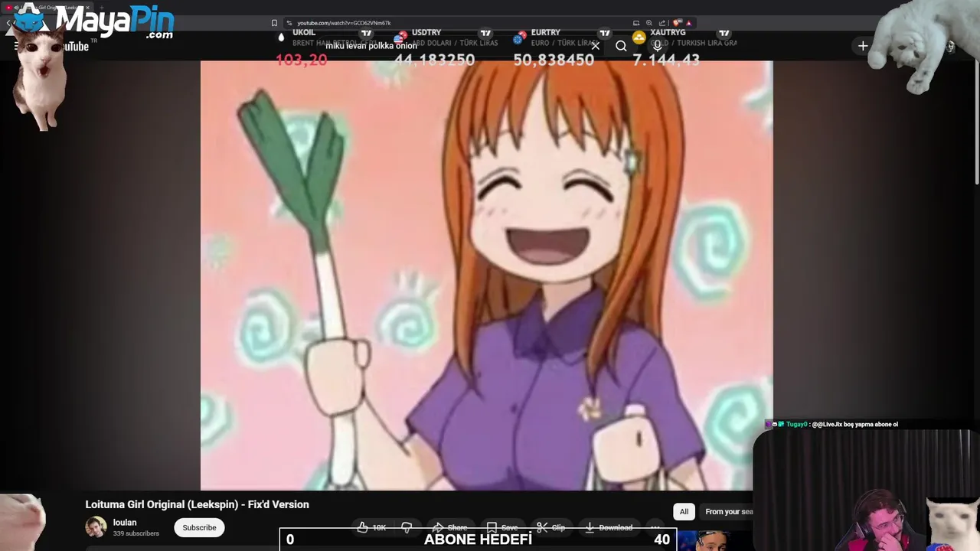Open the Brave Shields lion icon
Viewport: 980px width, 551px height.
coord(678,23)
